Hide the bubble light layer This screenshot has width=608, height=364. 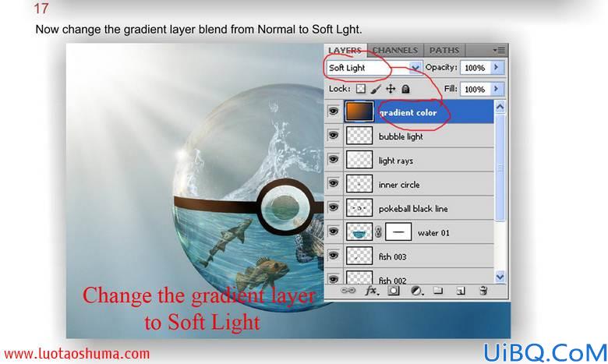333,136
